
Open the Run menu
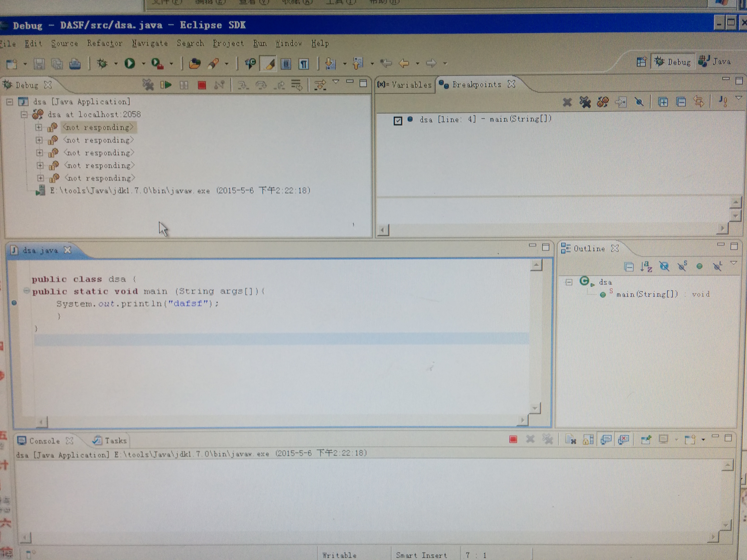coord(260,43)
